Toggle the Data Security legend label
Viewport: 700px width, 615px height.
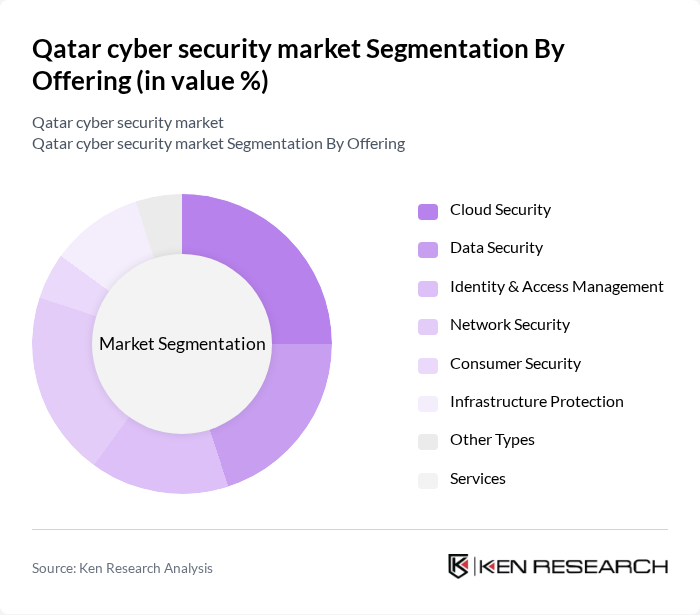496,248
